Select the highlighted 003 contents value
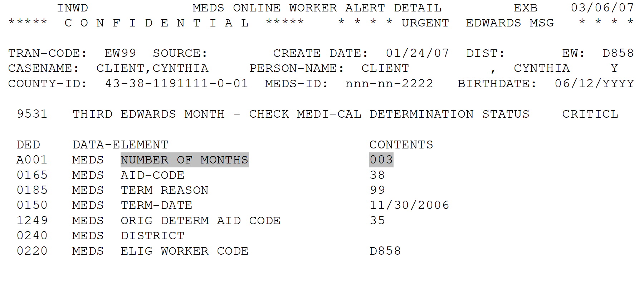Viewport: 644px width, 289px height. [381, 160]
